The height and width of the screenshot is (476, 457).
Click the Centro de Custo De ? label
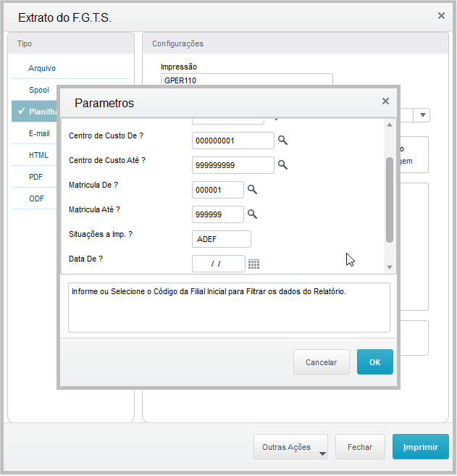click(106, 135)
